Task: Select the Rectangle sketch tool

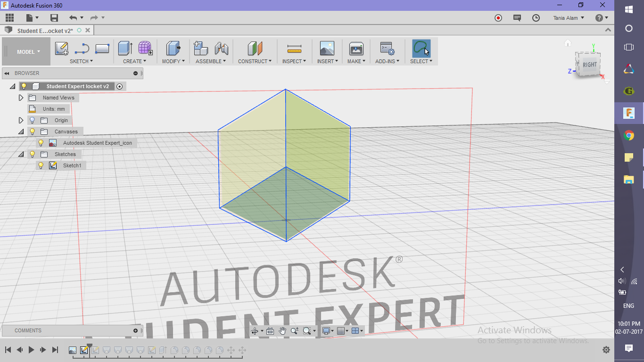Action: (102, 49)
